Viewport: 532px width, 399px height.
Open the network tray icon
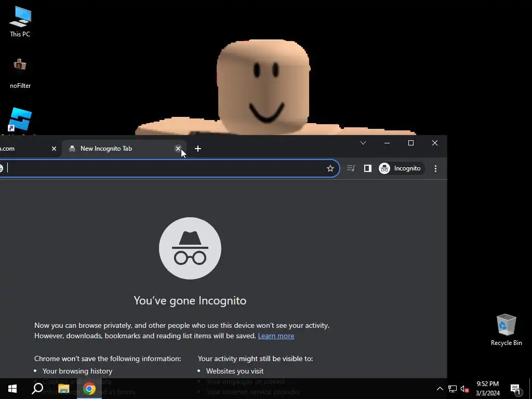pos(453,389)
